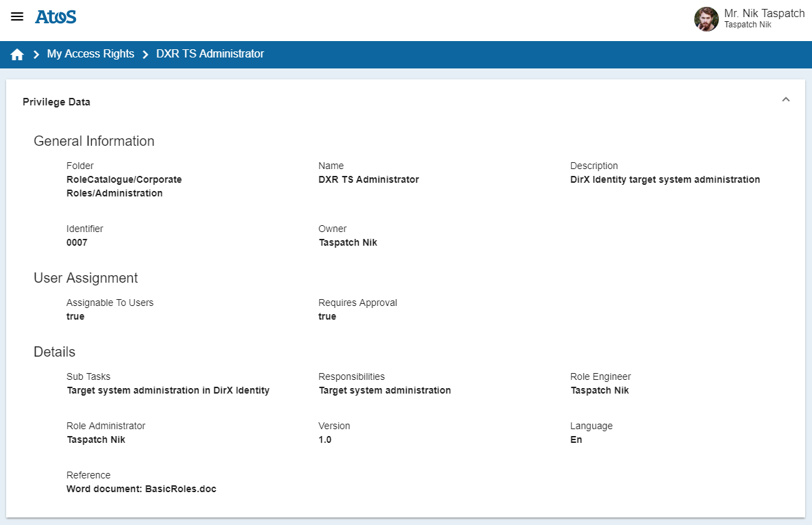The height and width of the screenshot is (525, 812).
Task: Go to home via house icon
Action: 17,55
